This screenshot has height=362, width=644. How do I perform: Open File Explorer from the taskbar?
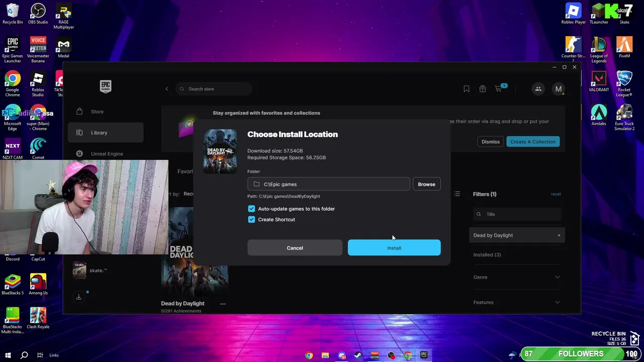point(326,355)
